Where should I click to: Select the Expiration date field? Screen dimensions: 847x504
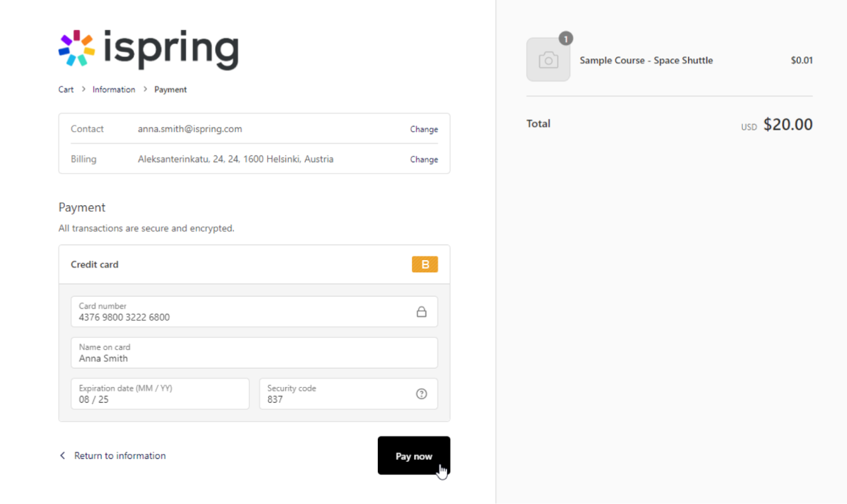pyautogui.click(x=160, y=394)
